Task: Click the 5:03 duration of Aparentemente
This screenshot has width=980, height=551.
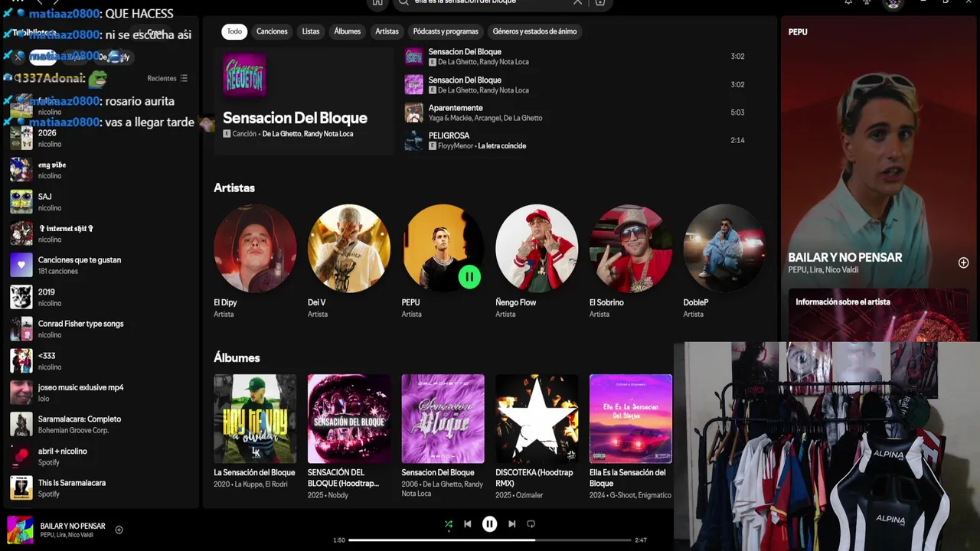Action: [x=737, y=112]
